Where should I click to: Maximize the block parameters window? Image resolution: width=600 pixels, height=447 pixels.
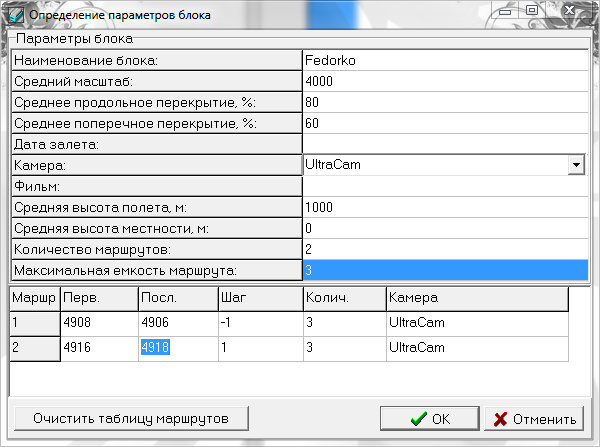532,11
